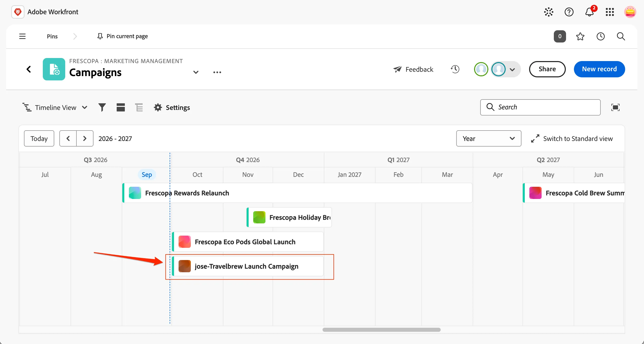Click the Search input field
The height and width of the screenshot is (344, 644).
[x=540, y=107]
